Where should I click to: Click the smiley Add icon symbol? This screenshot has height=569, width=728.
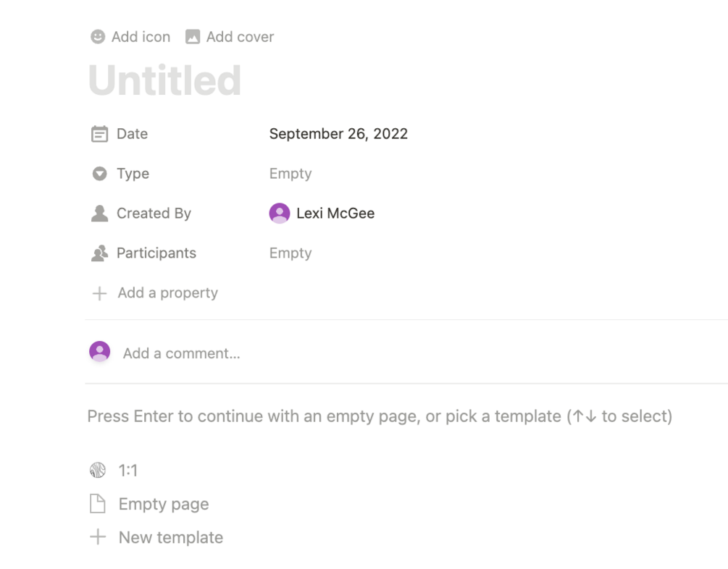click(x=98, y=37)
